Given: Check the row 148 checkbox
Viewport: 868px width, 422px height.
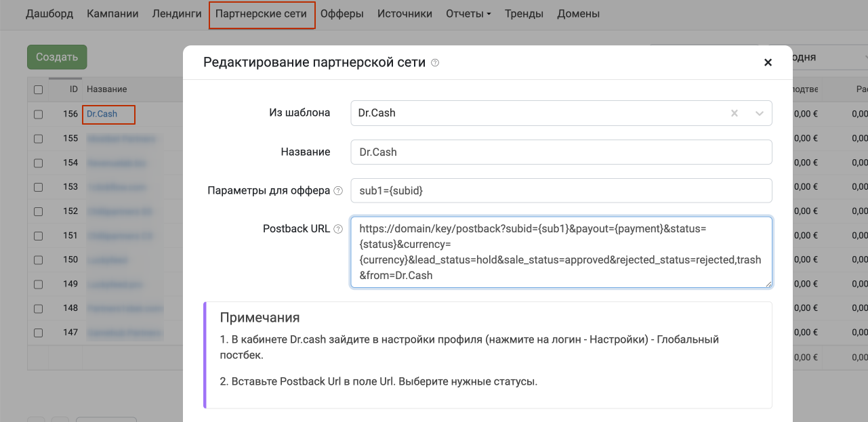Looking at the screenshot, I should (x=39, y=308).
